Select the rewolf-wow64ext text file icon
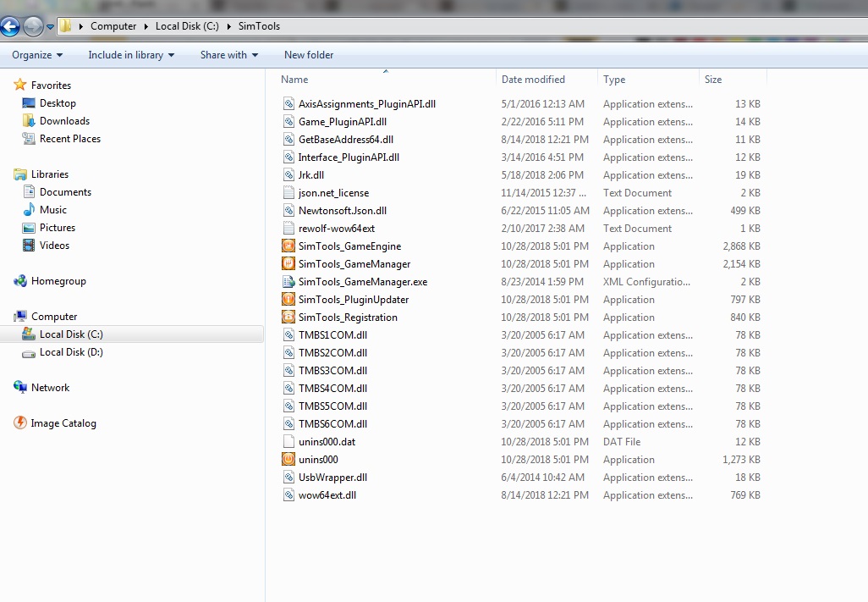Screen dimensions: 868x602 (x=288, y=228)
